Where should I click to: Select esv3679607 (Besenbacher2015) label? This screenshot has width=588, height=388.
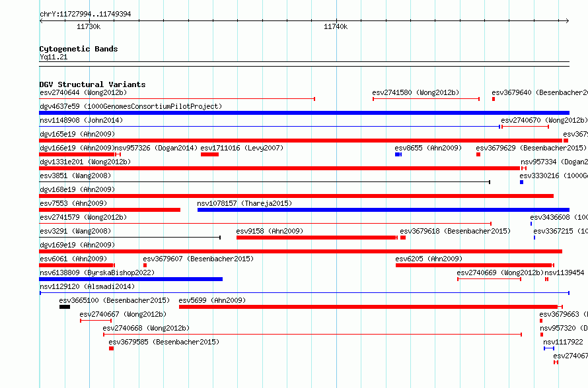[x=198, y=259]
